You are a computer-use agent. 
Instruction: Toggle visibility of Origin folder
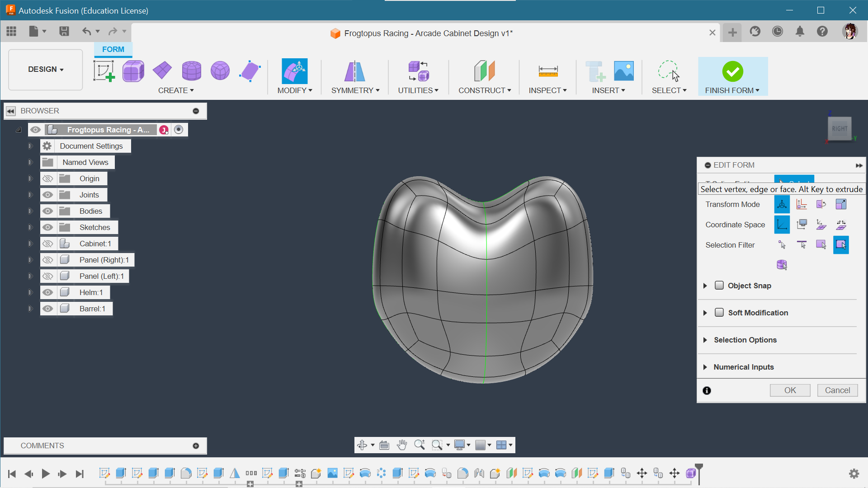47,178
